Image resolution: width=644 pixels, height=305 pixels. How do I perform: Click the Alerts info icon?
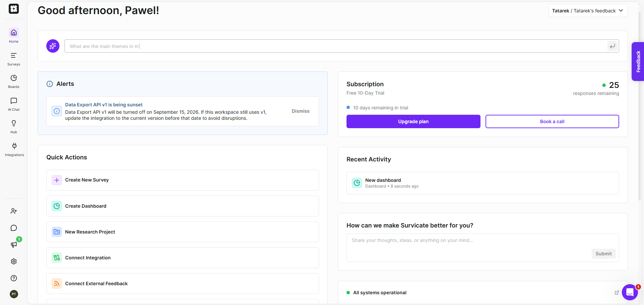click(x=50, y=84)
